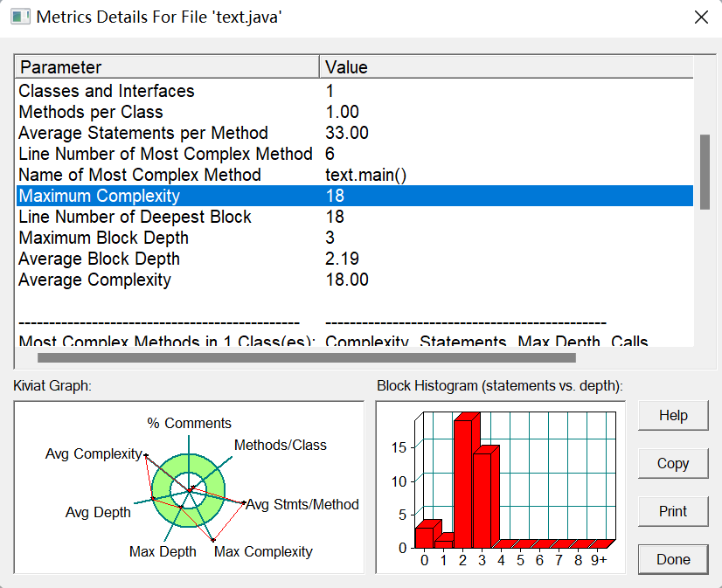The width and height of the screenshot is (722, 588).
Task: Select the Classes and Interfaces row
Action: [x=355, y=91]
